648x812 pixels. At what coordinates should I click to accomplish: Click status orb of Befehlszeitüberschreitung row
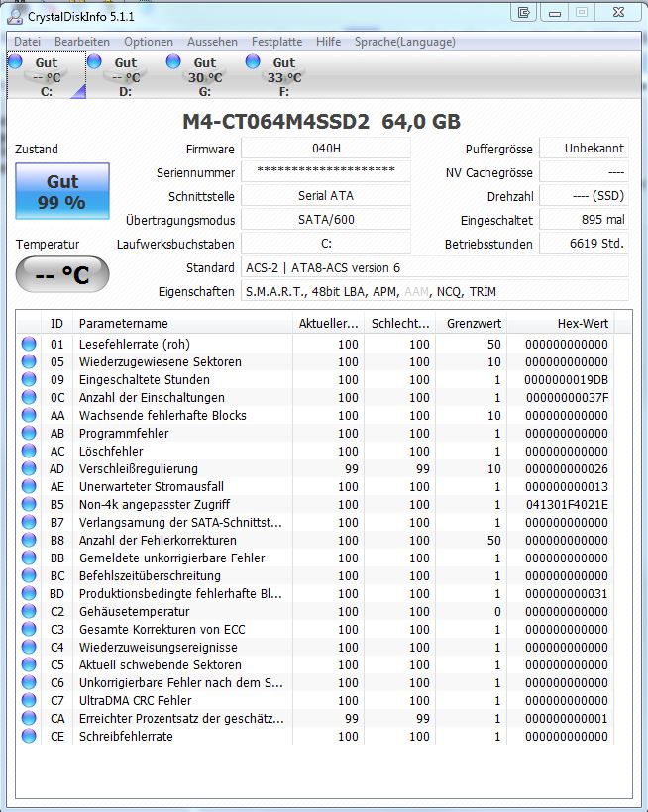pos(29,575)
